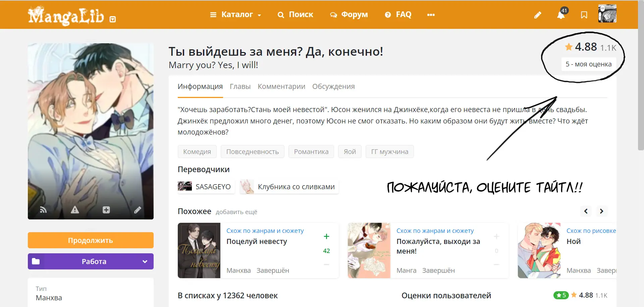Open the Работа list dropdown
Screen dimensions: 644x307
pos(91,261)
